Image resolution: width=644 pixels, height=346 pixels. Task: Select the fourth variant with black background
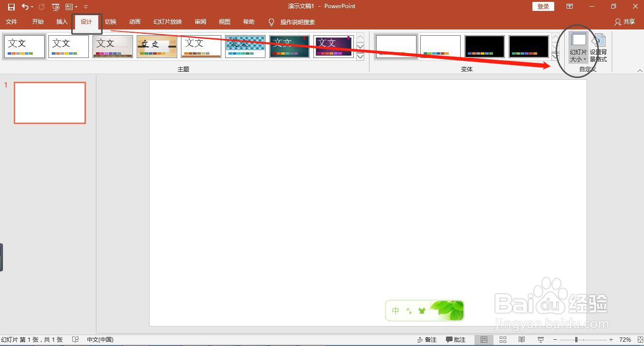click(529, 47)
